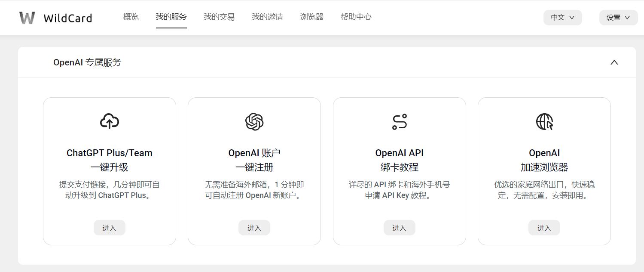Viewport: 644px width, 272px height.
Task: Click the OpenAI 加速浏览器 heading
Action: click(x=544, y=160)
